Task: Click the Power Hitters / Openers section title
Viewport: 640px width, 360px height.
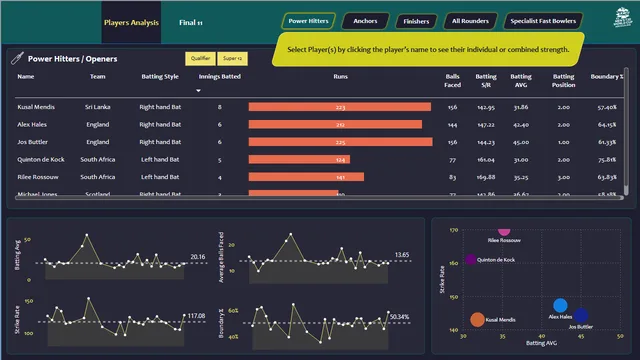Action: click(x=72, y=59)
